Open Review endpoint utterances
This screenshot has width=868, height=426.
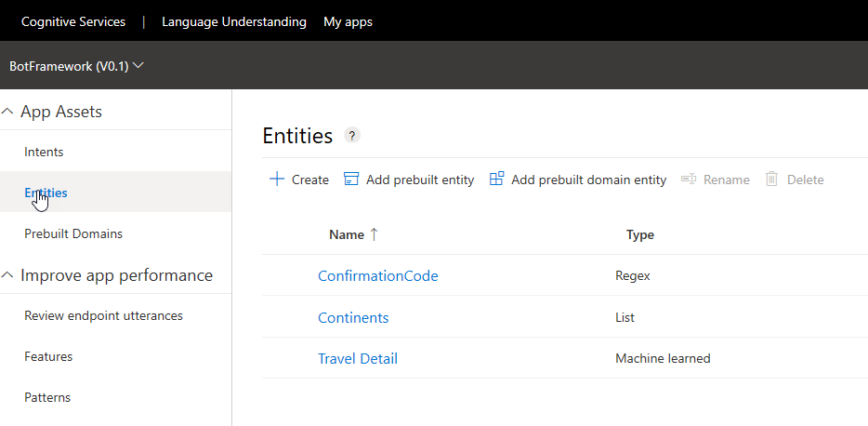(x=103, y=315)
